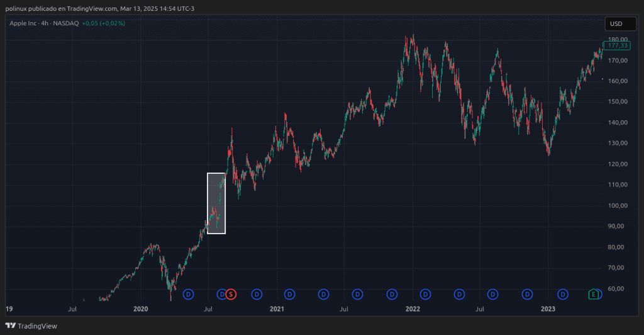Click the TradingView logo icon

10,326
